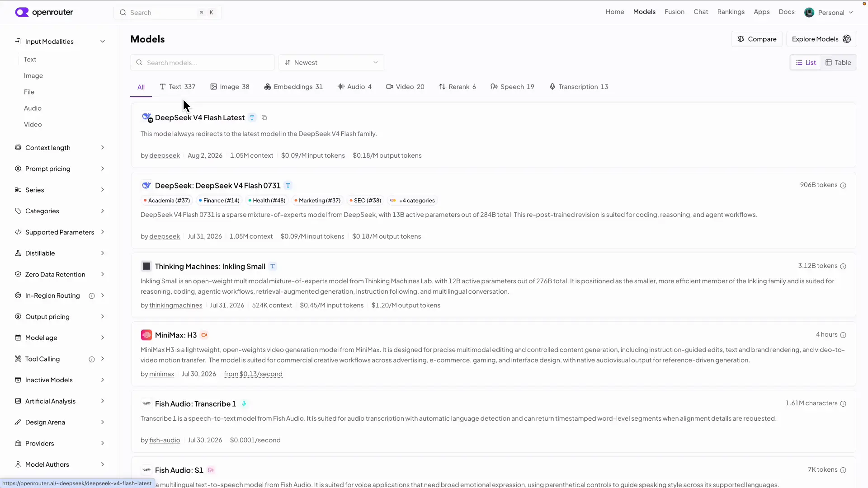Click DeepSeek V4 Flash 0731 model icon

pyautogui.click(x=146, y=186)
